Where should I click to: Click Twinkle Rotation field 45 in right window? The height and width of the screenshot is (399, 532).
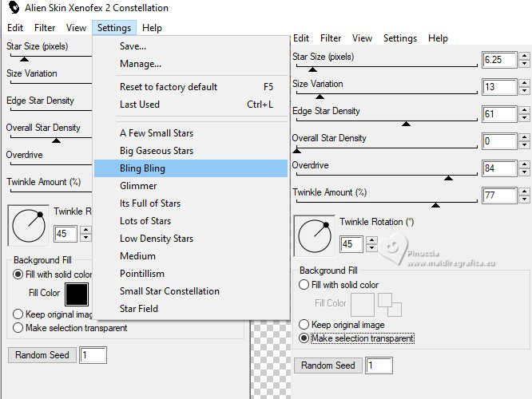click(351, 244)
